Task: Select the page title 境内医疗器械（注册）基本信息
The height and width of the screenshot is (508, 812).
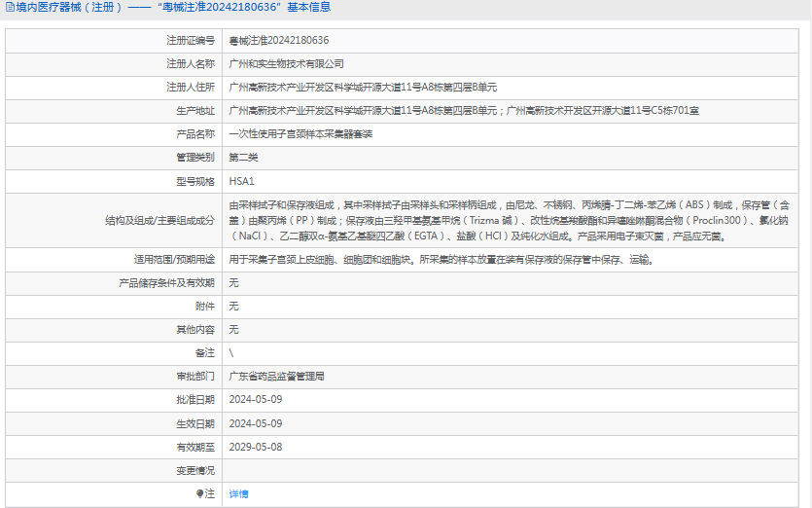Action: (173, 7)
